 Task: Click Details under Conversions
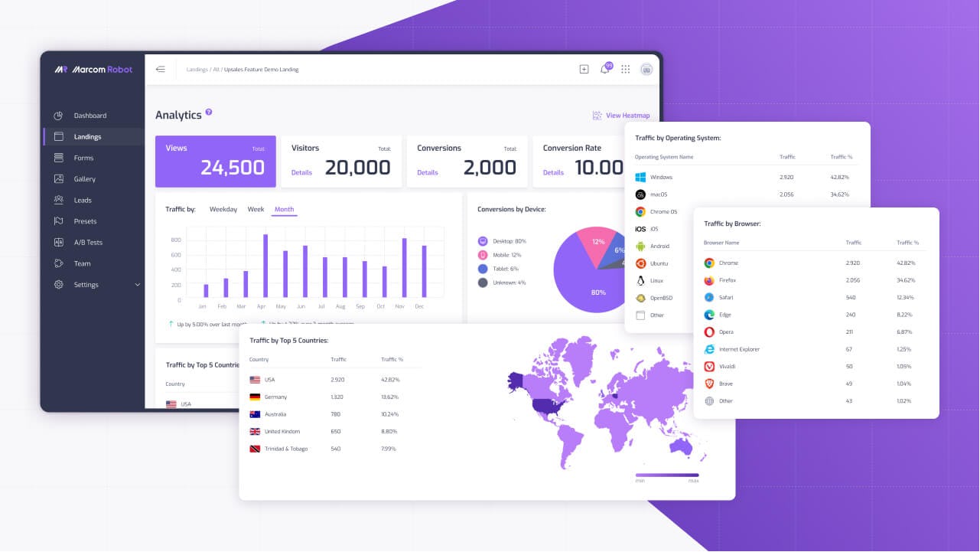point(427,173)
